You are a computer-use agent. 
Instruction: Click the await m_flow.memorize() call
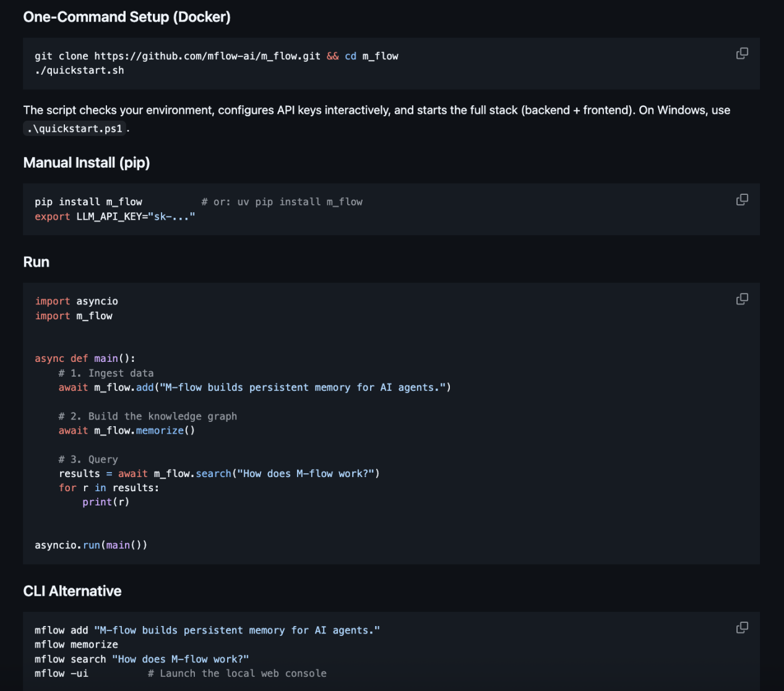(127, 431)
